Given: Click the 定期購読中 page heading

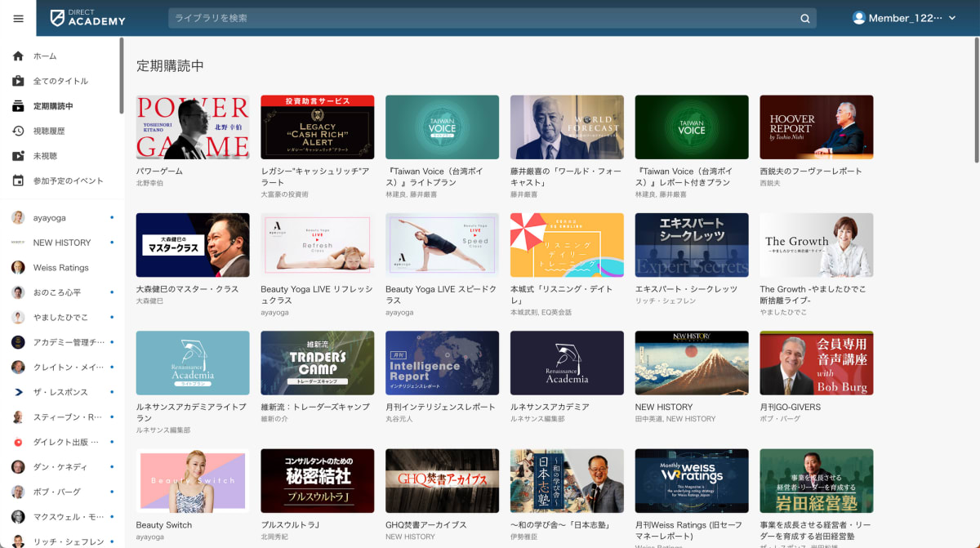Looking at the screenshot, I should tap(170, 66).
